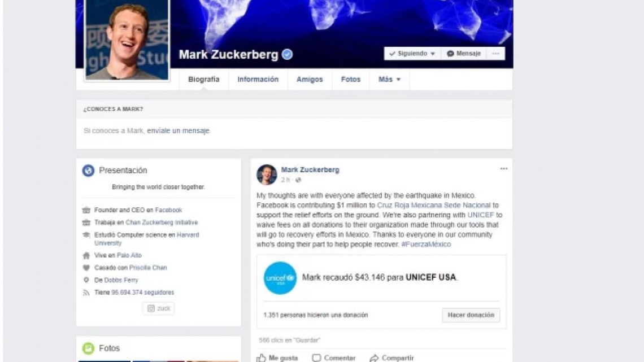644x362 pixels.
Task: Open the zuck Instagram badge
Action: point(159,308)
